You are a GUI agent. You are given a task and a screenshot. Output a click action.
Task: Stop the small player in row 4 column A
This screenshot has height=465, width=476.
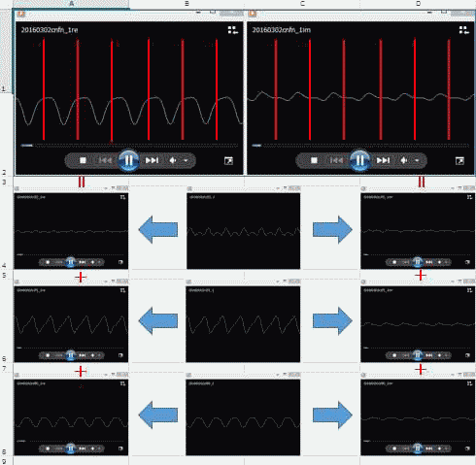point(48,262)
